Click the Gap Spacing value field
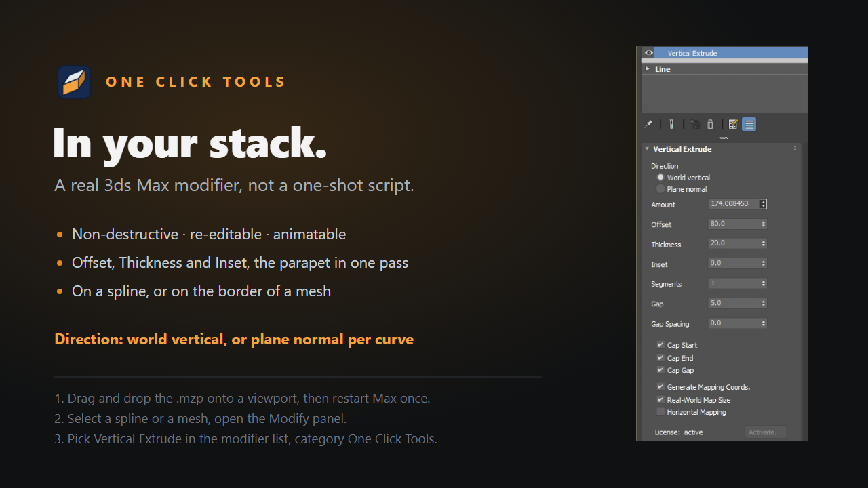The width and height of the screenshot is (868, 488). (734, 323)
